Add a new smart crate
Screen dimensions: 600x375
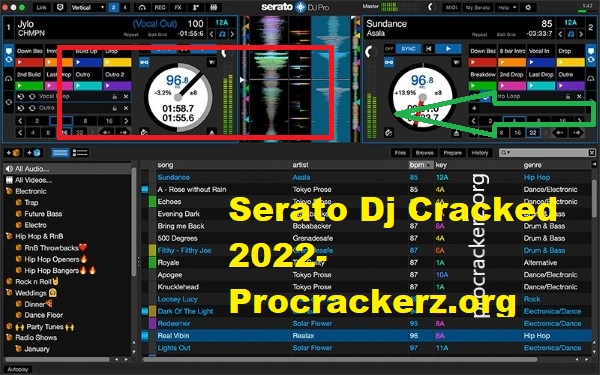pyautogui.click(x=33, y=153)
